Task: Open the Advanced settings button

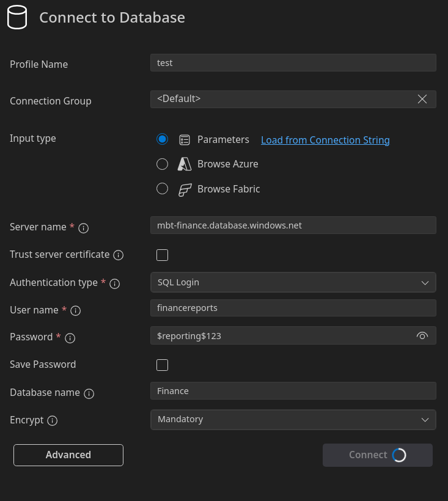Action: (68, 455)
